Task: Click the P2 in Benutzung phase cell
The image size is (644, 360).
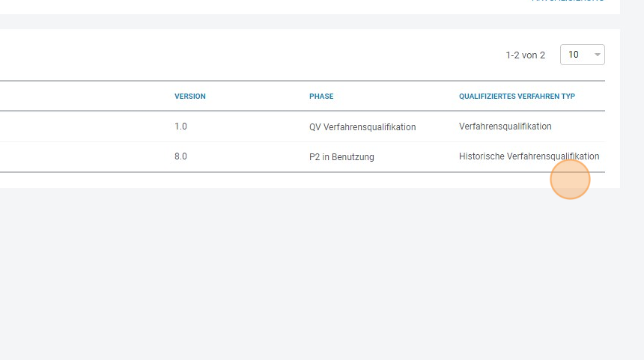Action: pos(341,157)
